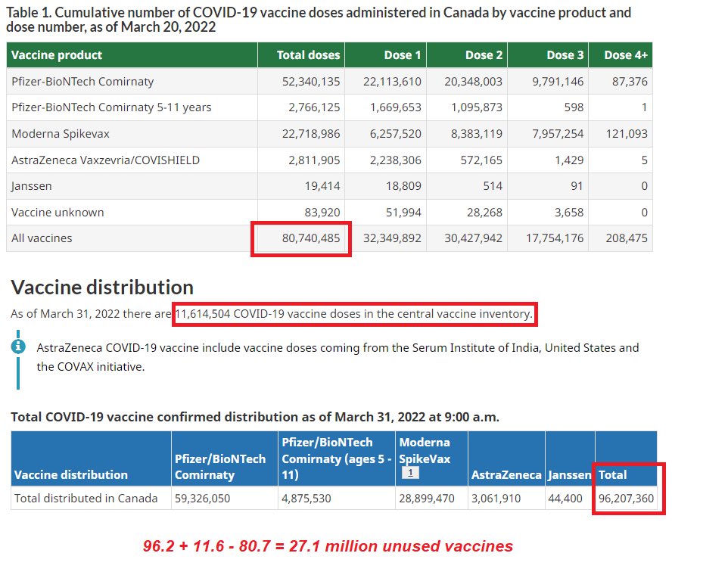
Task: Click the 'Vaccine distribution' section heading
Action: pyautogui.click(x=102, y=287)
